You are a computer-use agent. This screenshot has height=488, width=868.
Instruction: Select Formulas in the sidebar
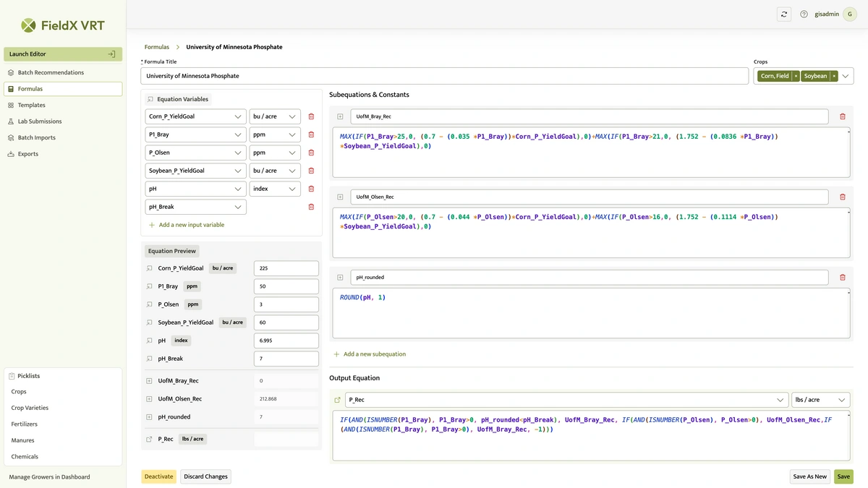(63, 89)
